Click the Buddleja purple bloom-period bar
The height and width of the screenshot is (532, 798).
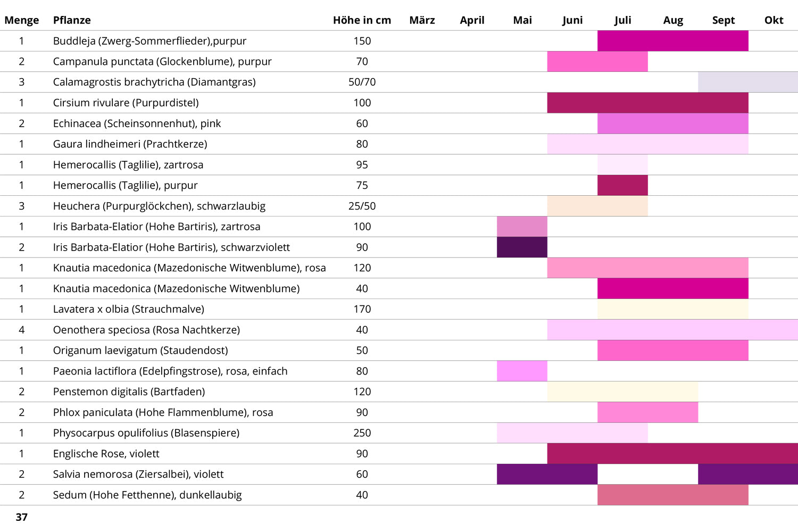click(672, 41)
